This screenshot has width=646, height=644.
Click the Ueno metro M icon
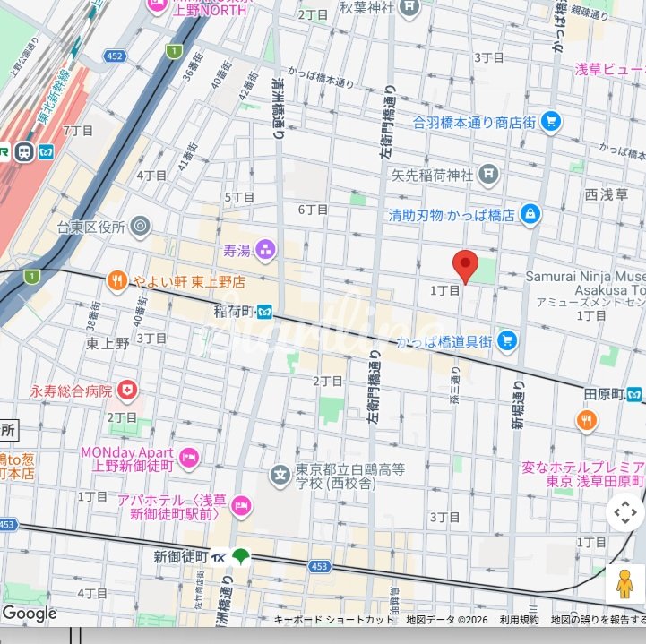point(47,152)
